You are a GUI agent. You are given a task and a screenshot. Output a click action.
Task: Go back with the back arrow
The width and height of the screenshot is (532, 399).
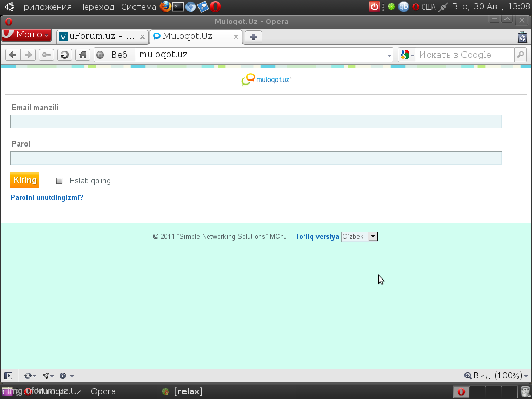tap(13, 55)
